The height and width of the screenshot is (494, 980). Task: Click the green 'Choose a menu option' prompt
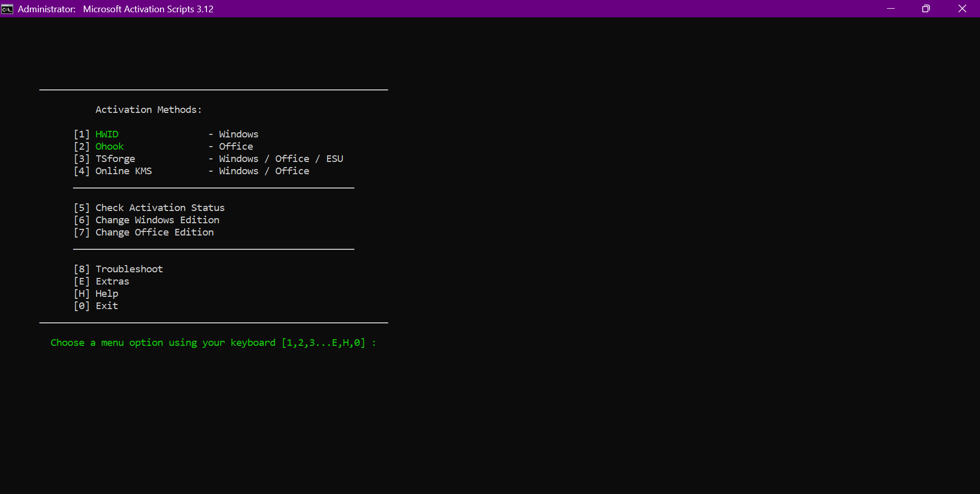[213, 343]
